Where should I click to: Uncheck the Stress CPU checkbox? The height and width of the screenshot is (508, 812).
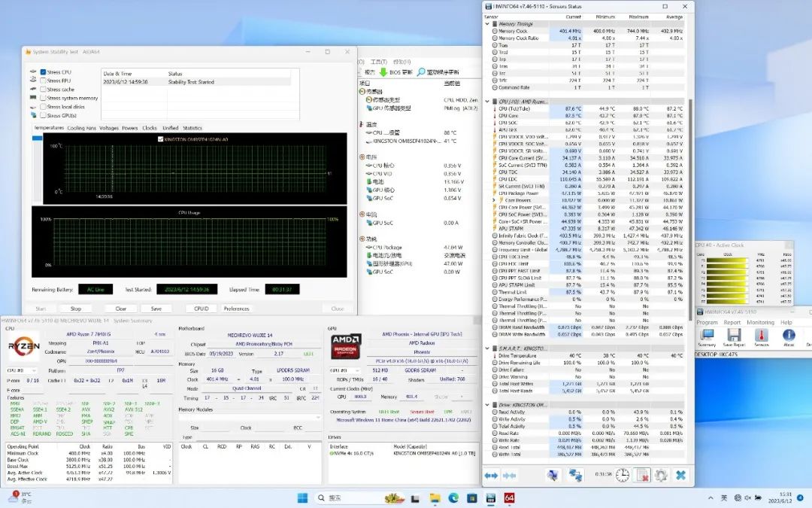pyautogui.click(x=44, y=72)
